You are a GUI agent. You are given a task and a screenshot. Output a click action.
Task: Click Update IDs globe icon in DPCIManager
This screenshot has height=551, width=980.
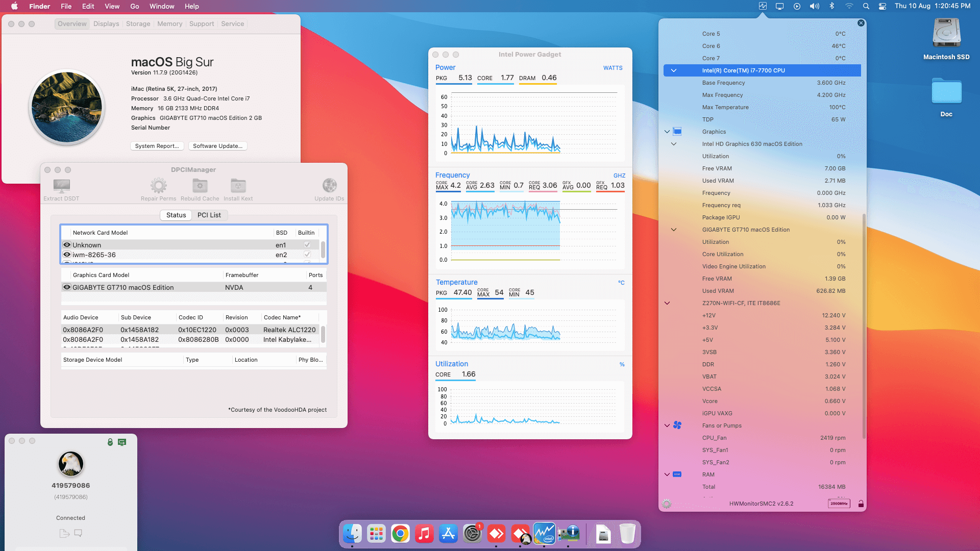pyautogui.click(x=329, y=186)
